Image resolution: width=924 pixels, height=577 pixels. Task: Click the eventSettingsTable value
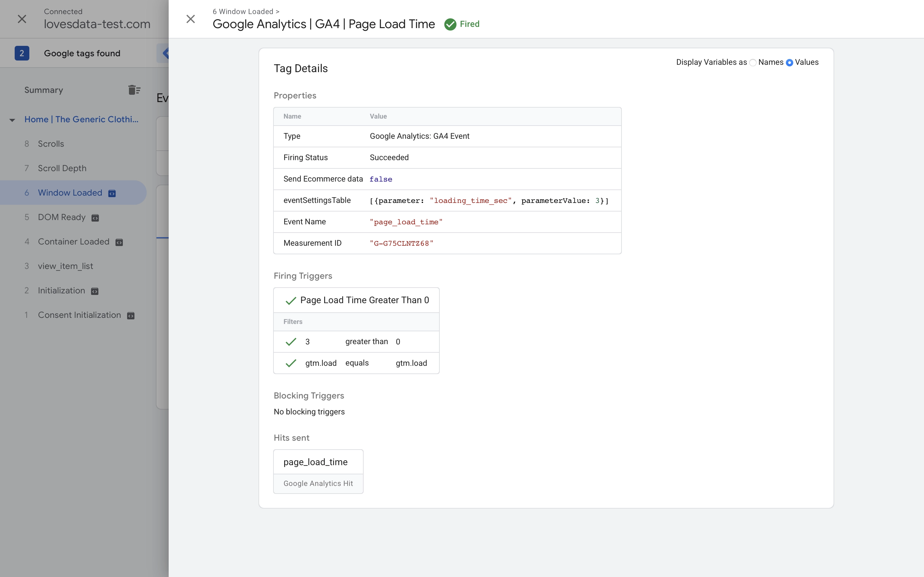click(489, 201)
